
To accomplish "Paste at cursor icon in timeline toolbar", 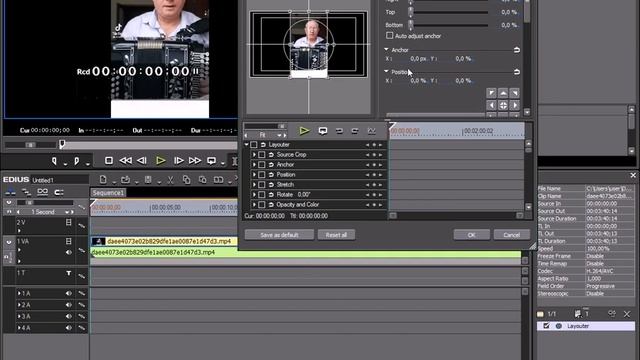I will 202,180.
